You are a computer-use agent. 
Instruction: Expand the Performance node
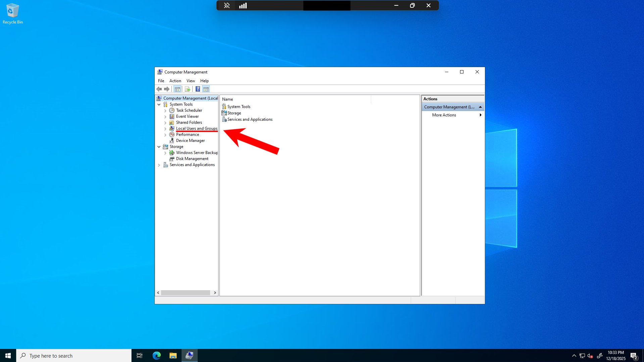pyautogui.click(x=165, y=135)
